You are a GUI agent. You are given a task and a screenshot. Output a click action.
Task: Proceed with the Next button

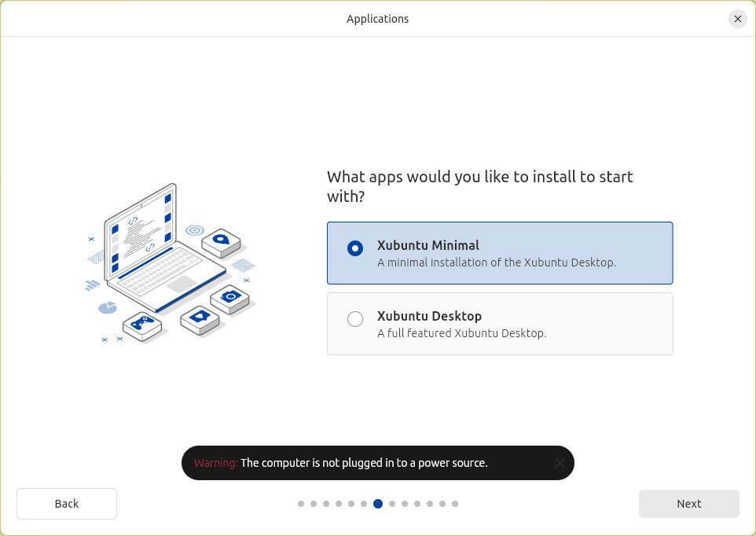(x=688, y=504)
